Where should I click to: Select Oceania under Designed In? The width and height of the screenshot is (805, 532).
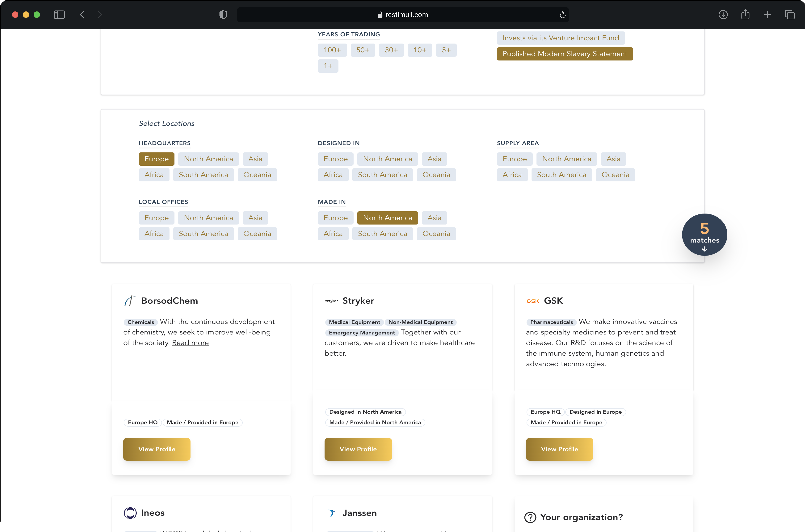tap(436, 175)
